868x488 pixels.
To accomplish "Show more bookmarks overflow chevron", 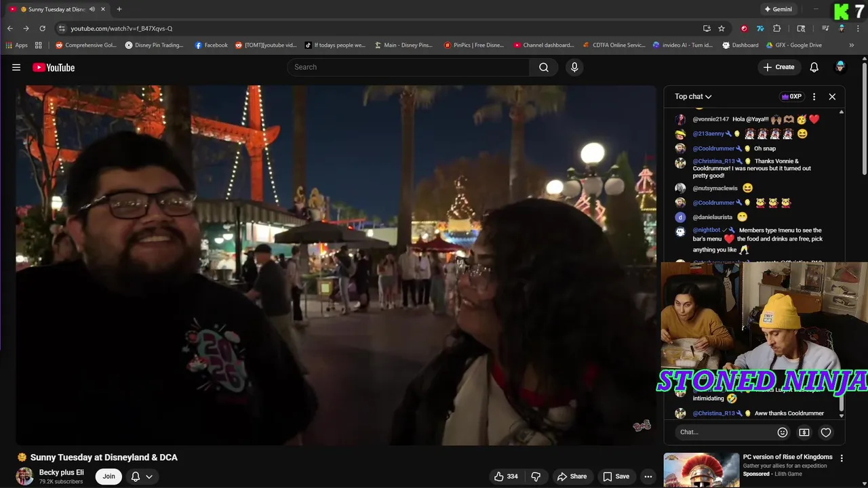I will (x=852, y=45).
